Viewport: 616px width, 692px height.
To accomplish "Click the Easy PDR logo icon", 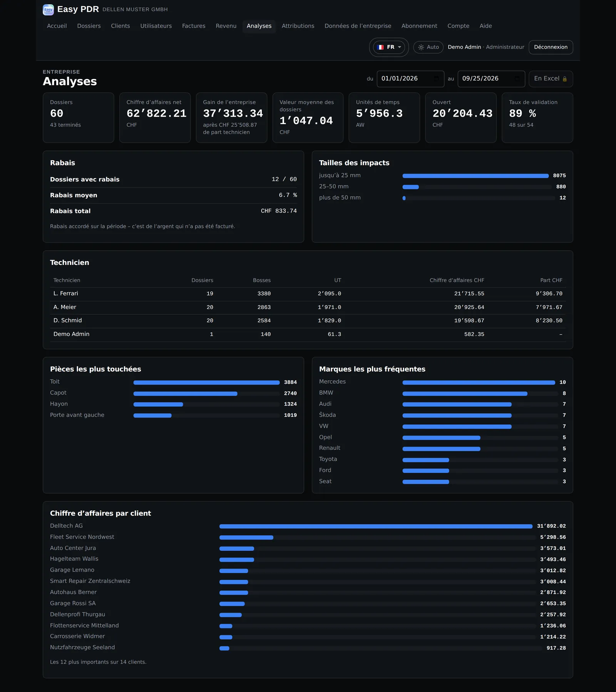I will tap(48, 10).
